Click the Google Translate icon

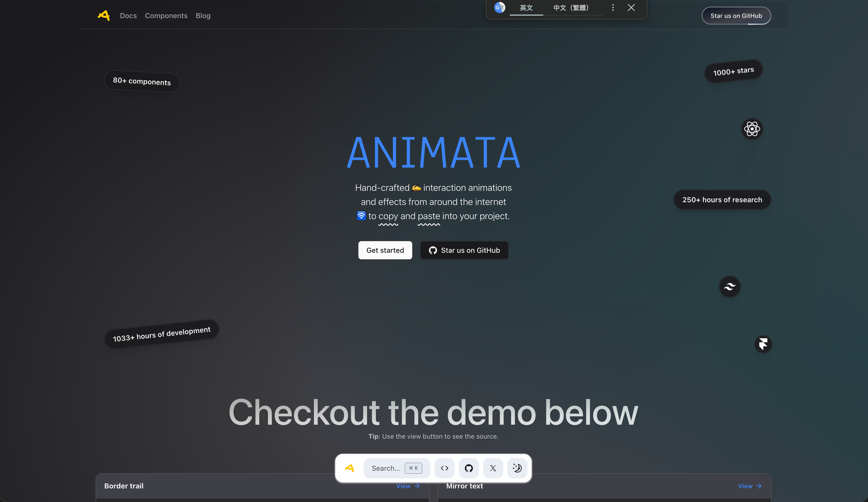click(x=500, y=8)
